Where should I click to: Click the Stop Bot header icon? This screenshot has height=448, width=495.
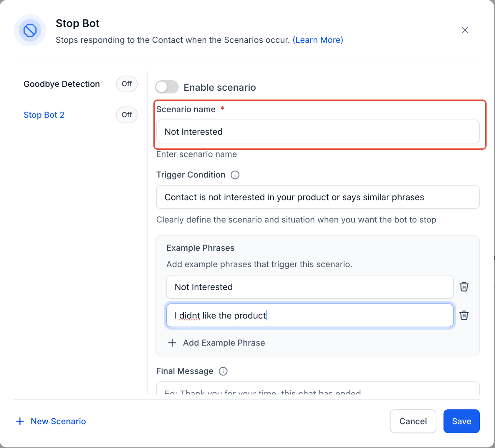(x=30, y=30)
